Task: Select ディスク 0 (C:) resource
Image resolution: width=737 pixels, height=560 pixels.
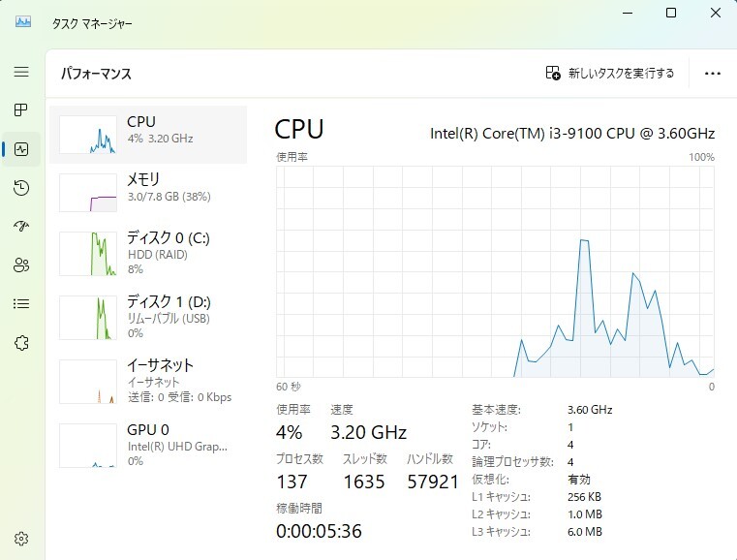Action: pos(148,254)
